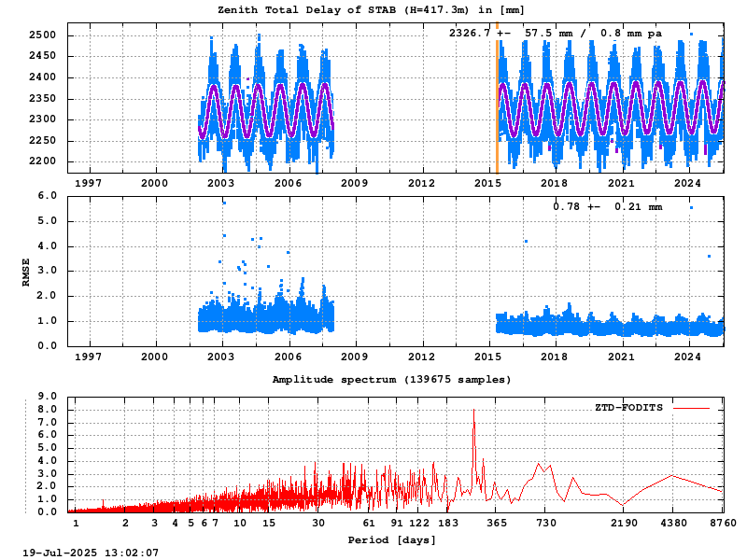Click the "2012" year label under the RMSE plot

click(x=421, y=357)
